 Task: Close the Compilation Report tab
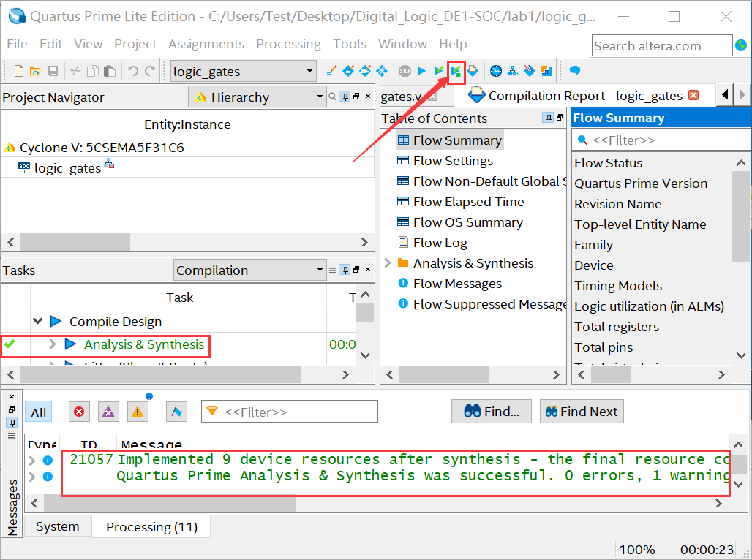coord(693,95)
